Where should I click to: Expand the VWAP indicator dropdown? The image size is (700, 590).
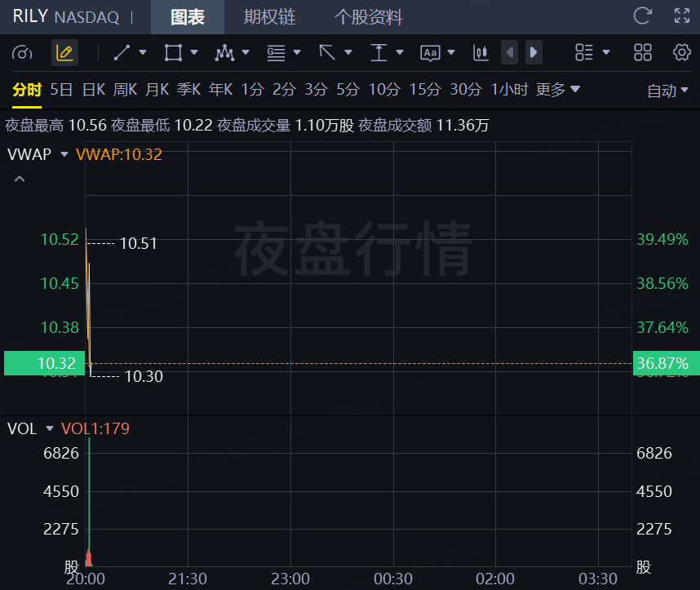click(64, 153)
